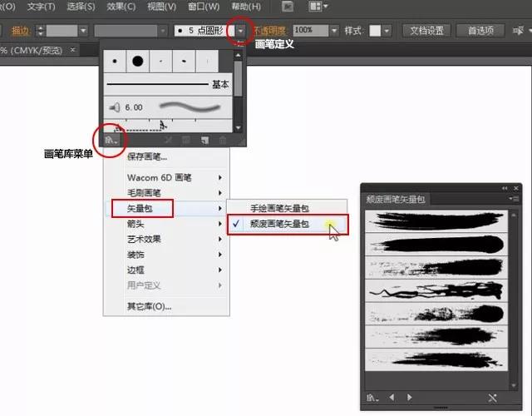Choose 保存画笔... from the library menu
Viewport: 532px width, 416px height.
[147, 157]
